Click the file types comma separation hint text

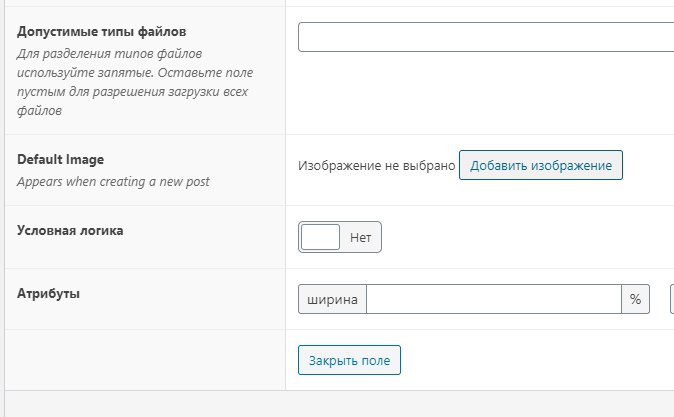(x=135, y=82)
